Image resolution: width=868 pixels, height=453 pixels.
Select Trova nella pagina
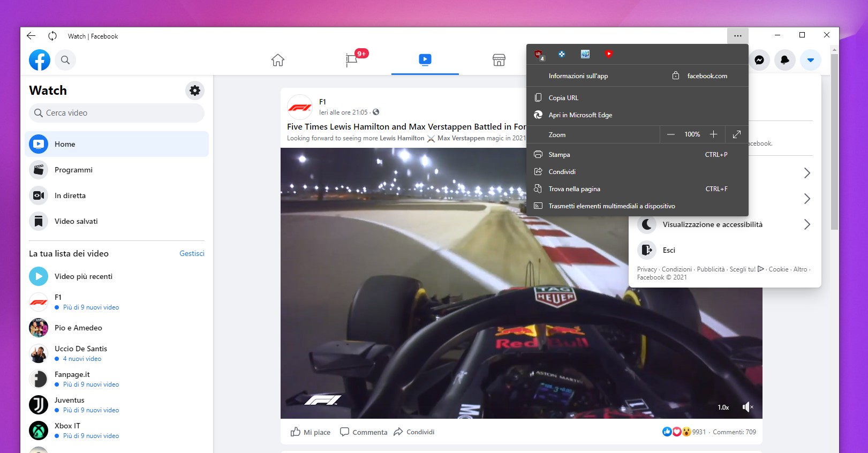tap(637, 189)
